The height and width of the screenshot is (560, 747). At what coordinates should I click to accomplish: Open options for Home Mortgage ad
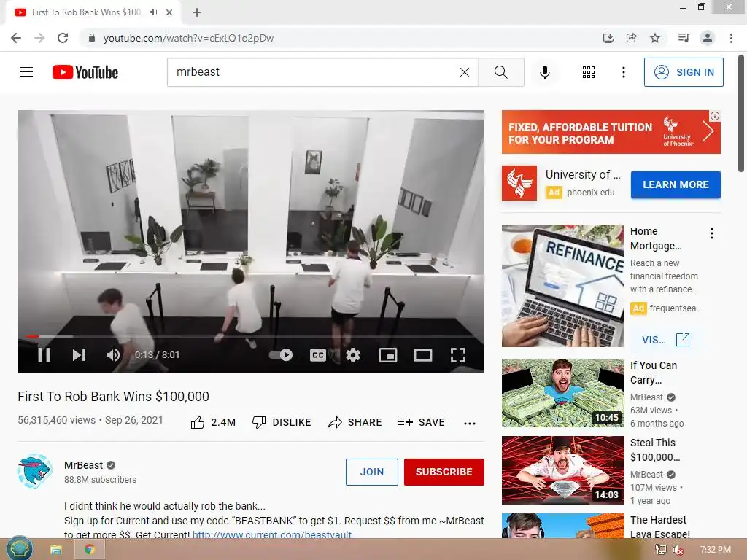tap(712, 233)
